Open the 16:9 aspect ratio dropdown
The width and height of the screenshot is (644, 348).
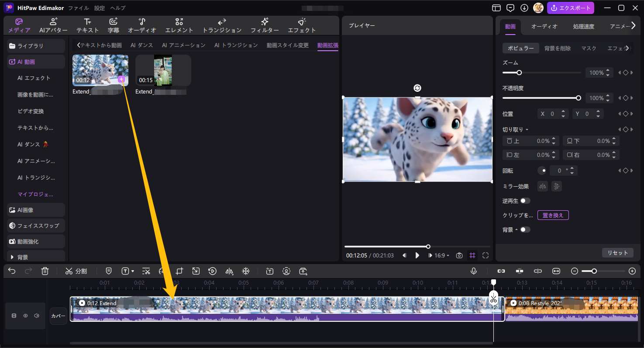(x=442, y=255)
